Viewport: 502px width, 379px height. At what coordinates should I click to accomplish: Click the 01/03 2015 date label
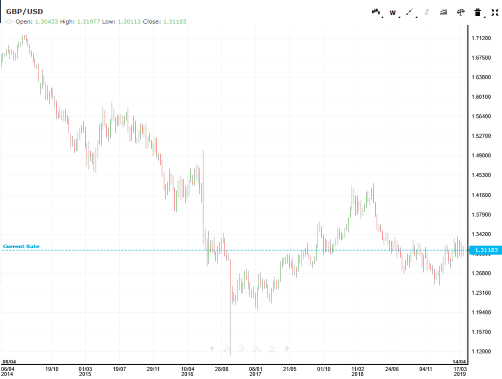[x=85, y=371]
